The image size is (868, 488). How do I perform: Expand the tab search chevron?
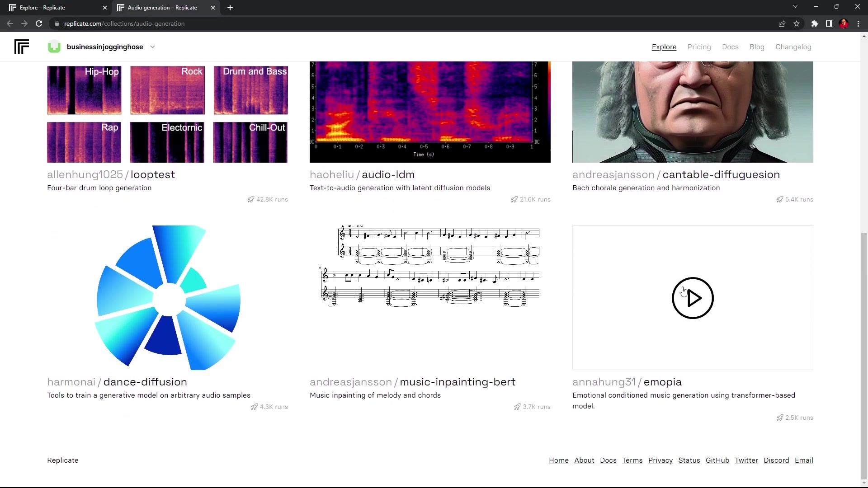[x=795, y=7]
